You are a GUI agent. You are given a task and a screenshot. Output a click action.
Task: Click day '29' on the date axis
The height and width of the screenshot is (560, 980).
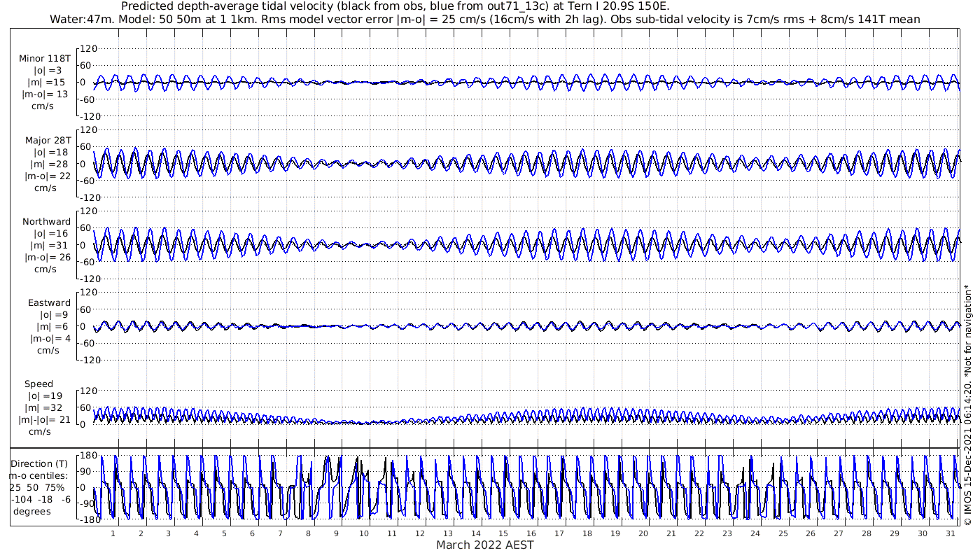895,533
